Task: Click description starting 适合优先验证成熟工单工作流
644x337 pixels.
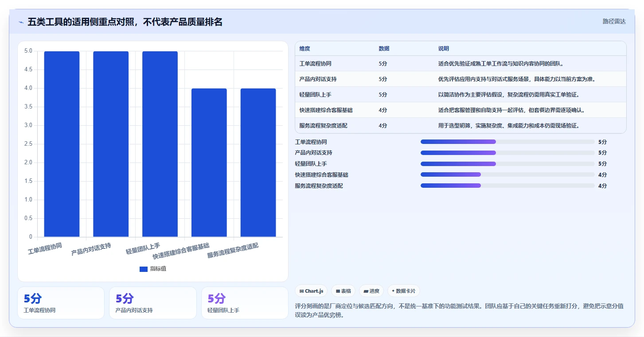Action: point(501,64)
